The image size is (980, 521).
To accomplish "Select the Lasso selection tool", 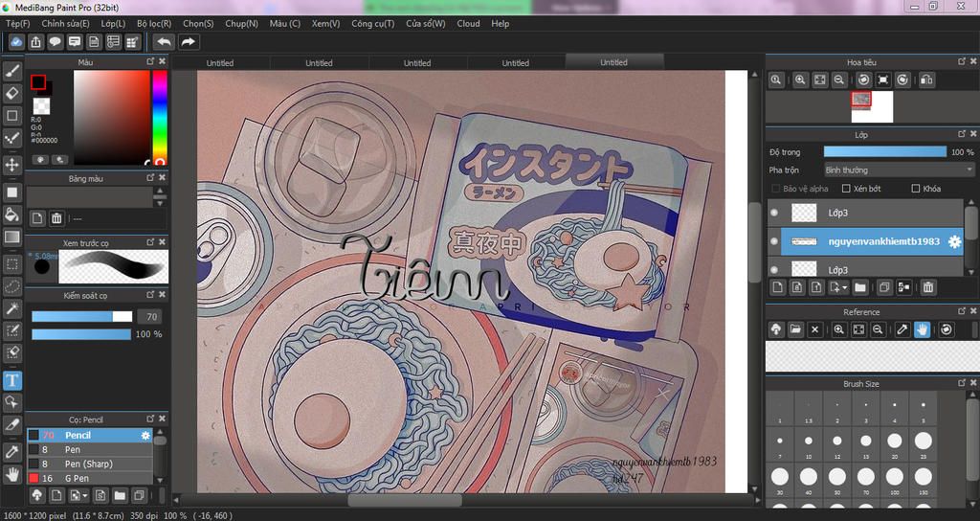I will click(11, 285).
